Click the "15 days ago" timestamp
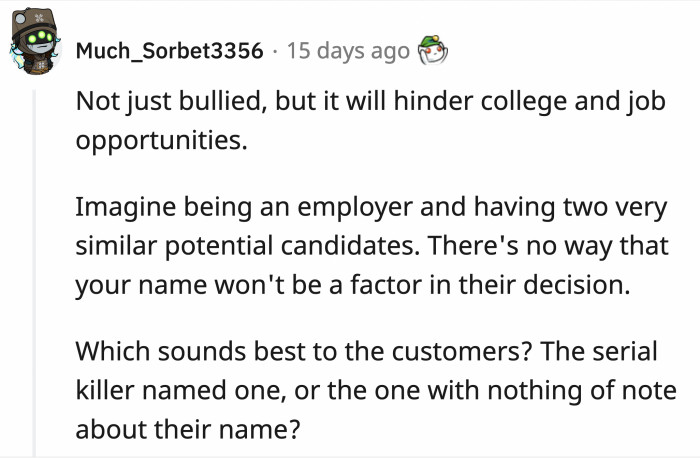This screenshot has width=700, height=458. tap(347, 49)
